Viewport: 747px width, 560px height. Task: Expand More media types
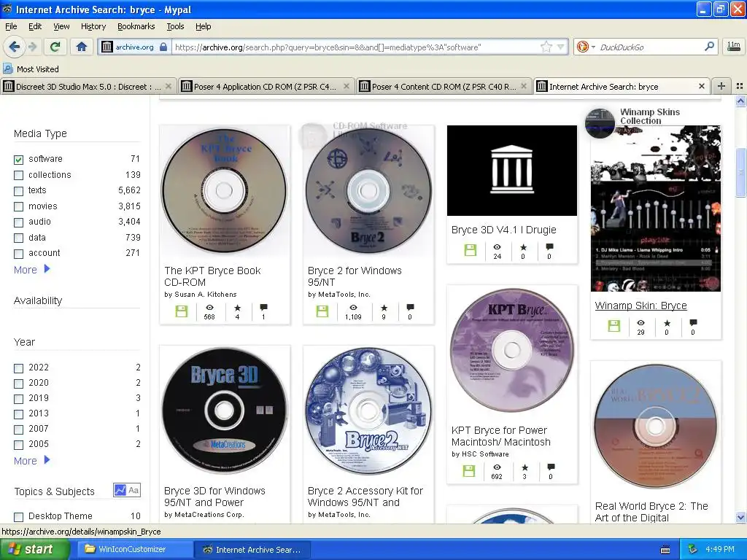31,270
